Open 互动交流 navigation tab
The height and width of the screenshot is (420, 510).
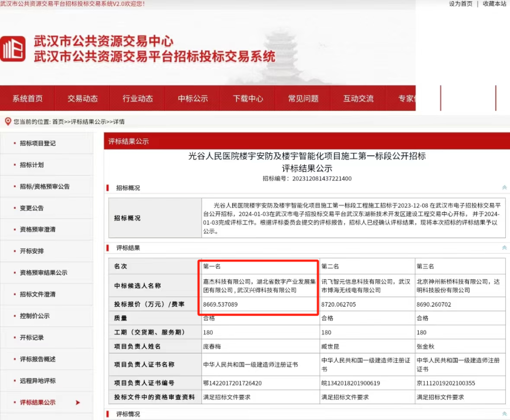[x=358, y=99]
